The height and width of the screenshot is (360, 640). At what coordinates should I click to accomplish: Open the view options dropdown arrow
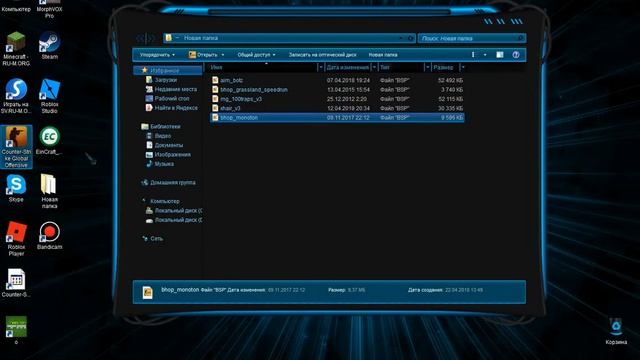485,55
